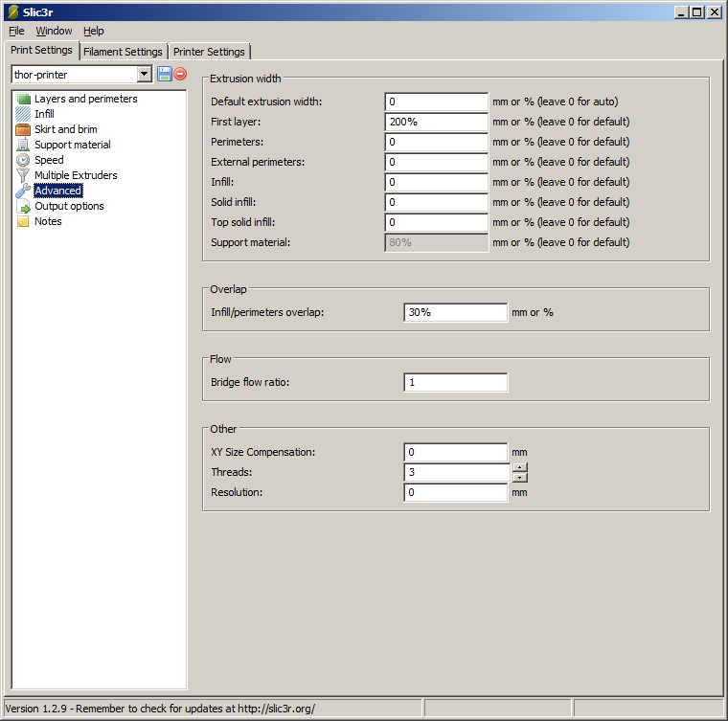
Task: Decrease Threads value with down arrow
Action: [x=519, y=477]
